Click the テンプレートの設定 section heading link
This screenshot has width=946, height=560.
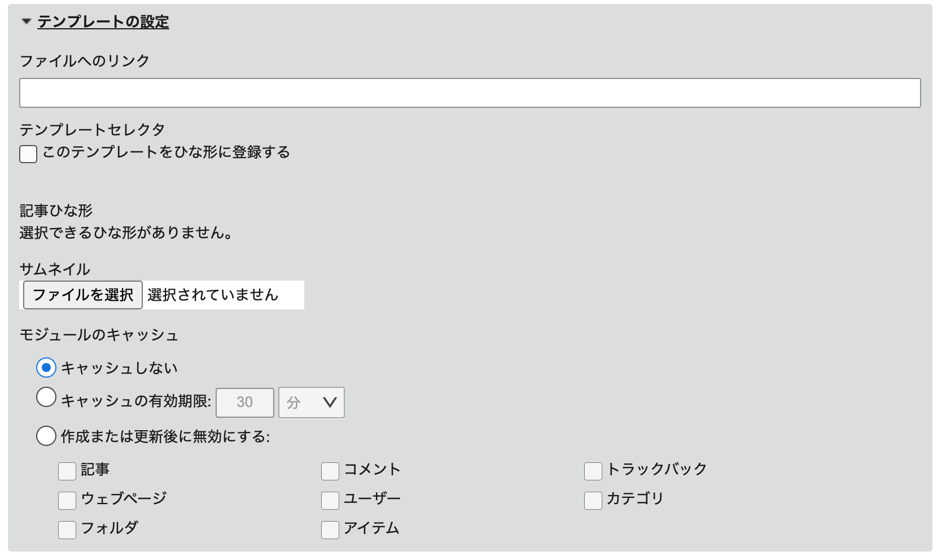(x=103, y=22)
